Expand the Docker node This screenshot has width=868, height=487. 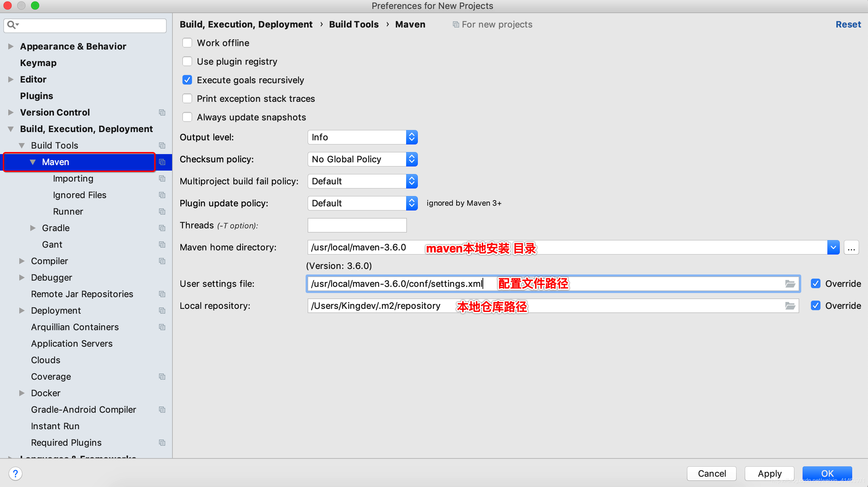tap(22, 393)
